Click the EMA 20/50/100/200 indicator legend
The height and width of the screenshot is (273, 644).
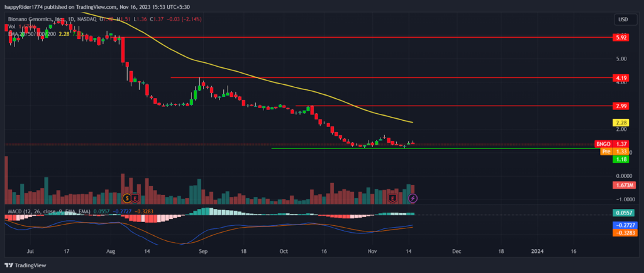[x=32, y=34]
